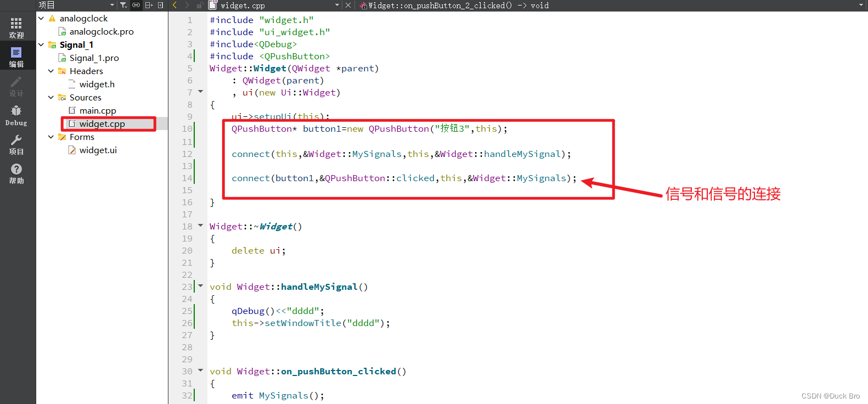The width and height of the screenshot is (868, 404).
Task: Select widget.cpp in project tree
Action: pos(102,124)
